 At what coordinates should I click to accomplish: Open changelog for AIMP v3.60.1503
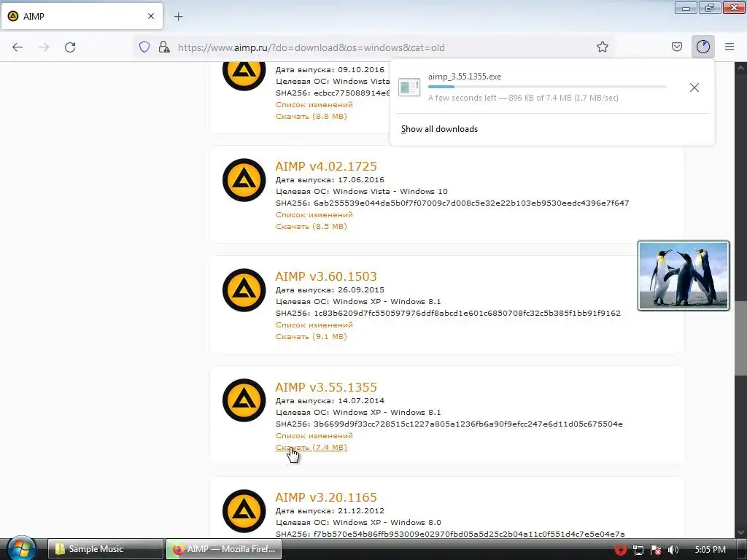[314, 324]
